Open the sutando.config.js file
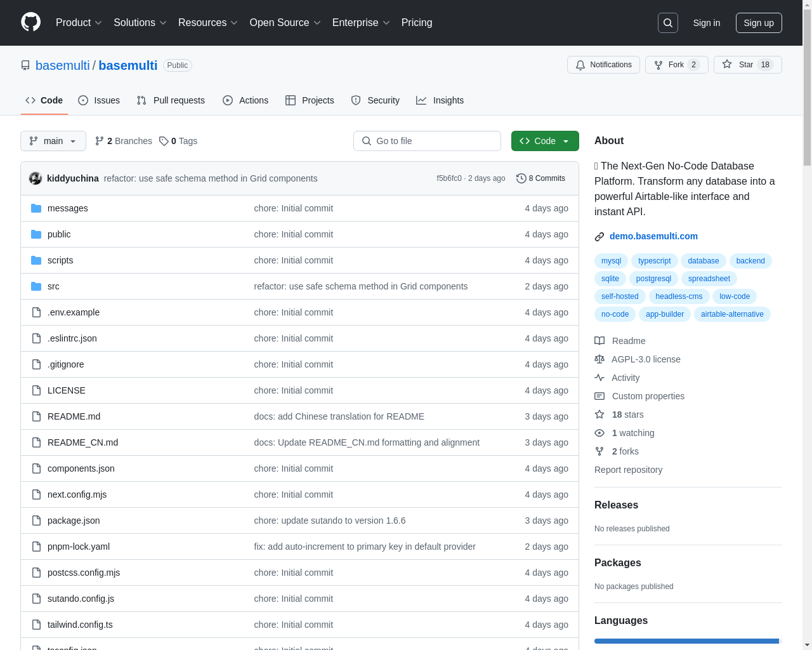The image size is (812, 650). (x=81, y=599)
